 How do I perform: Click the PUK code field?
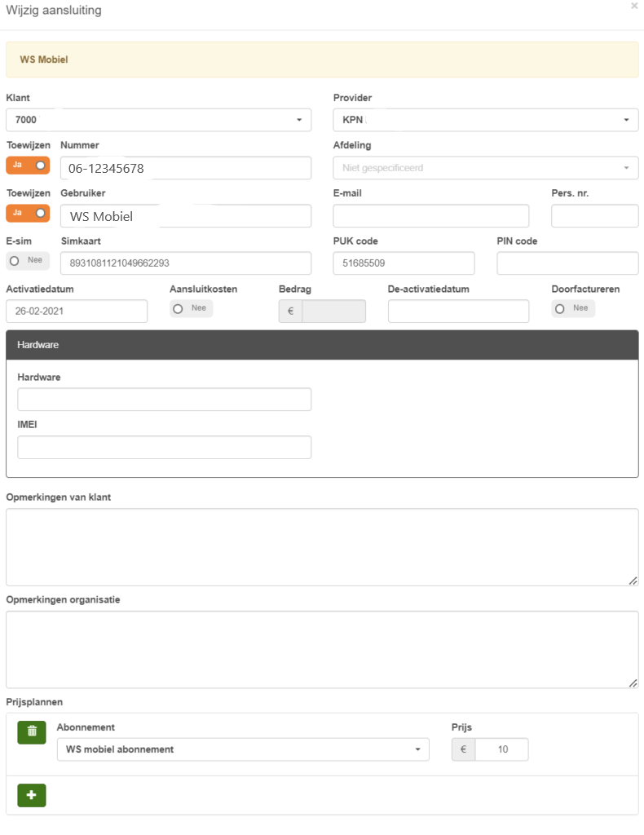click(x=404, y=263)
